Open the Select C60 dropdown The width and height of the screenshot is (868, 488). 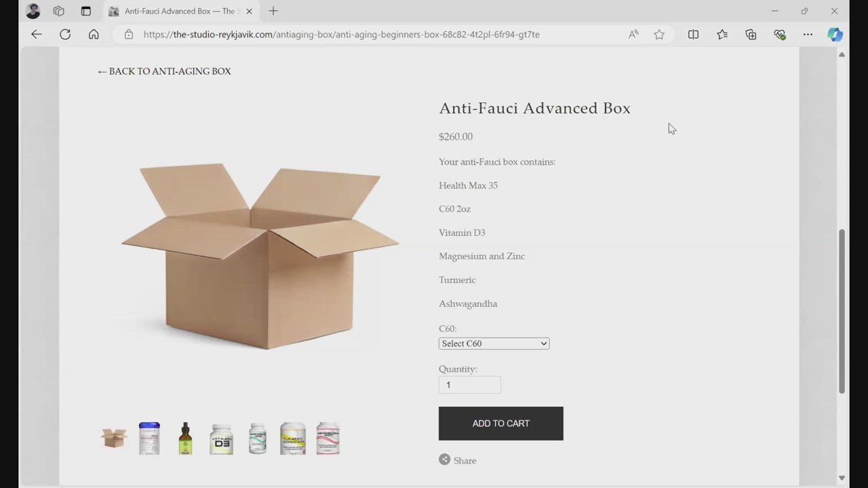494,344
